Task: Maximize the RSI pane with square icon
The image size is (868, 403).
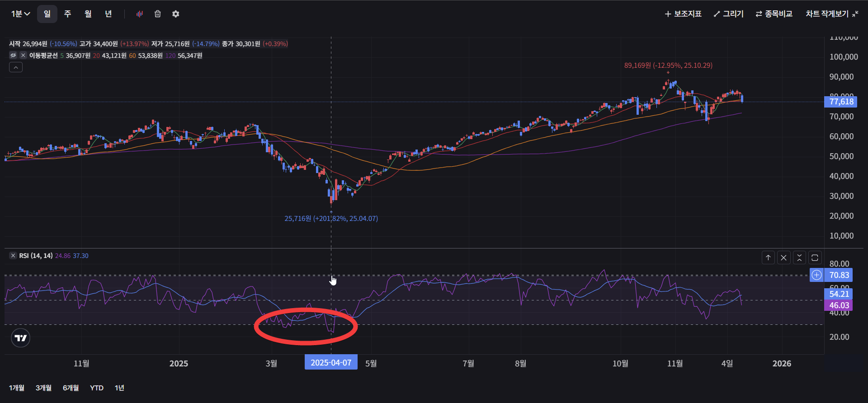Action: tap(815, 258)
